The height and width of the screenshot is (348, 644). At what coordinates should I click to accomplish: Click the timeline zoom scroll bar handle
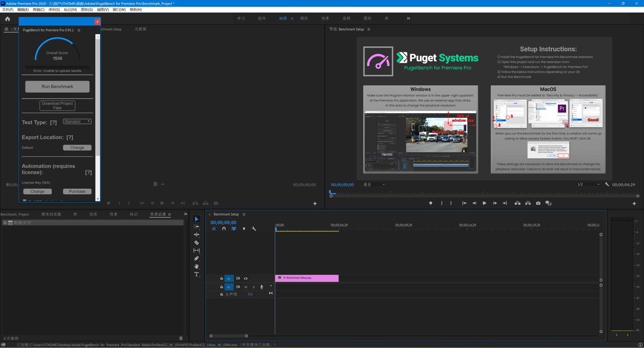tap(229, 336)
